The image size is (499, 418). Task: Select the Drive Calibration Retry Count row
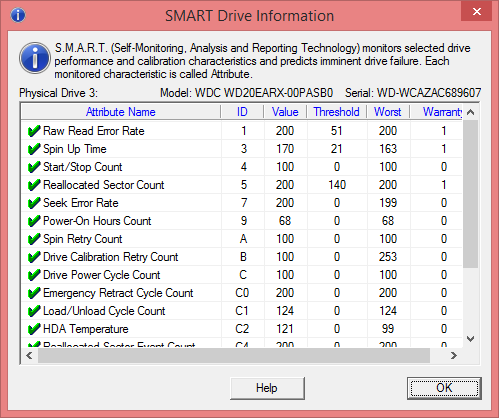tap(242, 257)
